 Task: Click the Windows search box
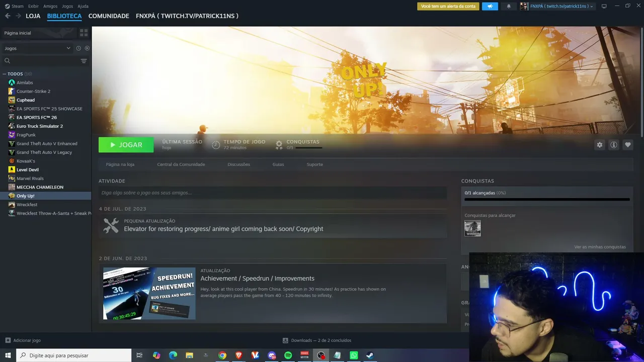pyautogui.click(x=74, y=355)
